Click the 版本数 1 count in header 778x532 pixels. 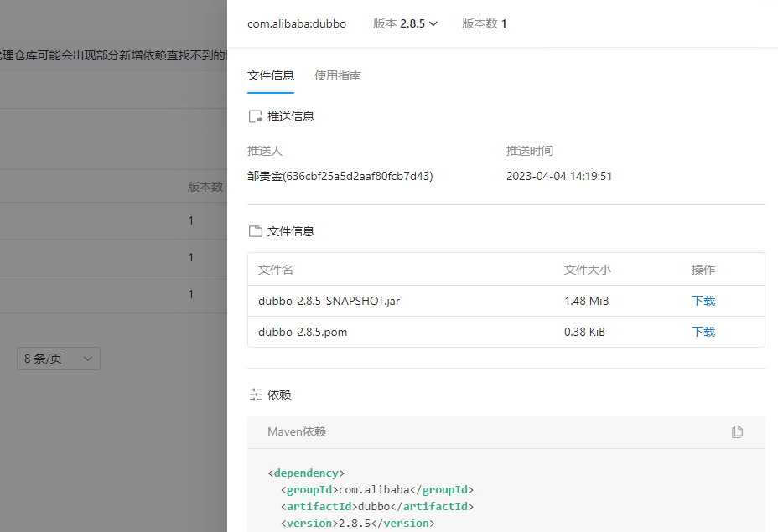484,23
